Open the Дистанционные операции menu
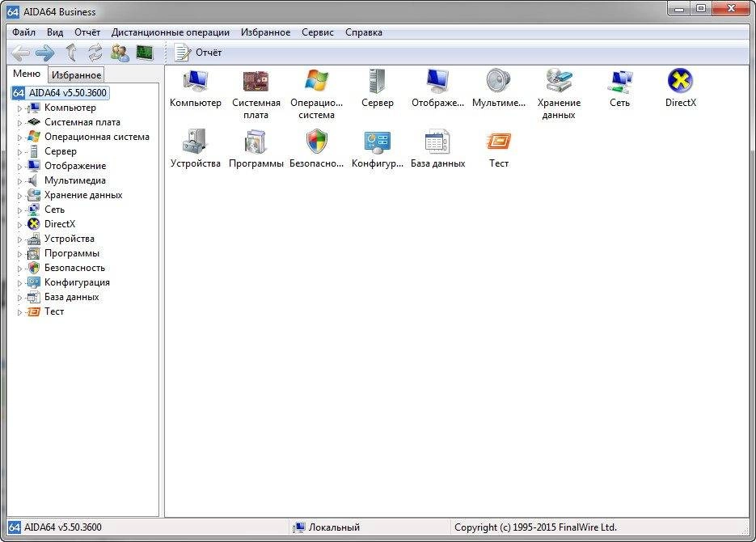Viewport: 756px width, 542px height. click(171, 32)
